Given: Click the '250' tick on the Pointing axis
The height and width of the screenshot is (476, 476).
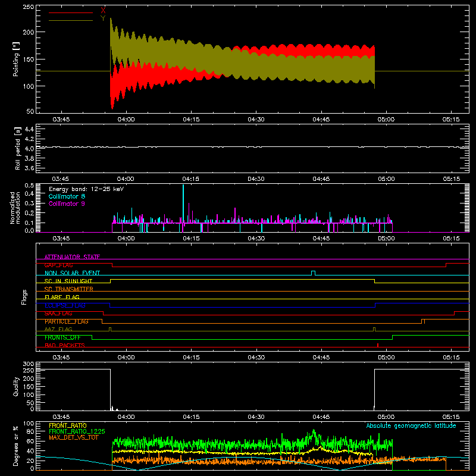Looking at the screenshot, I should (28, 7).
